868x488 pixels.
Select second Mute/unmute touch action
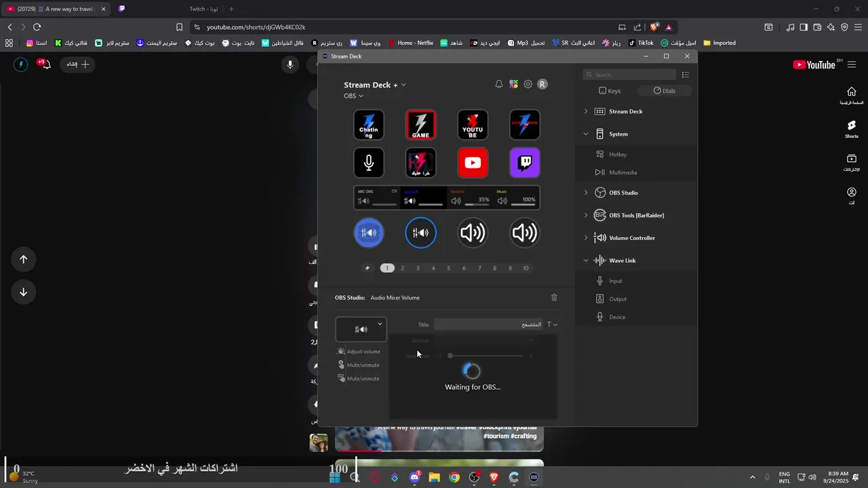click(x=359, y=378)
